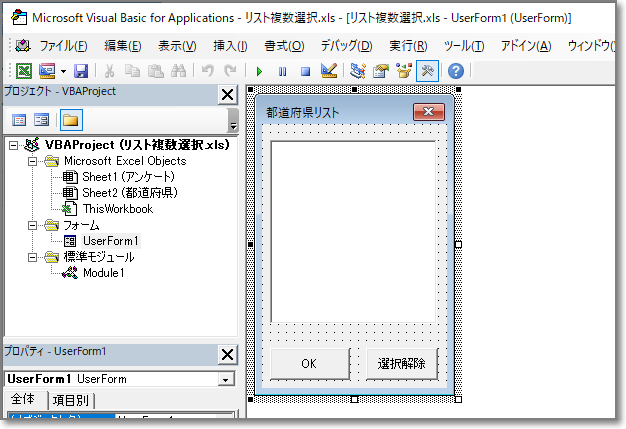Select Module1 in the project tree

103,273
